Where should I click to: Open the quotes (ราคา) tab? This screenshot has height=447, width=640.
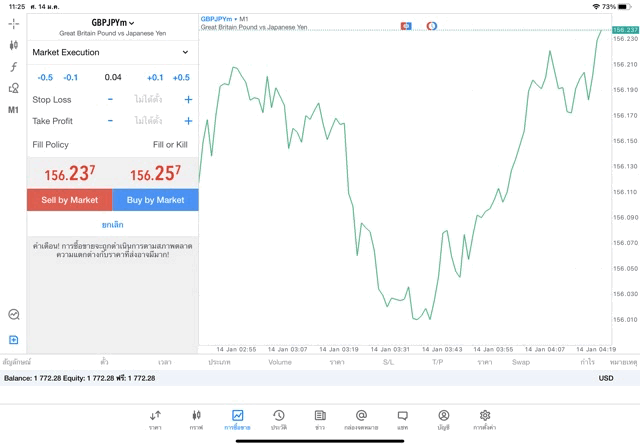155,420
